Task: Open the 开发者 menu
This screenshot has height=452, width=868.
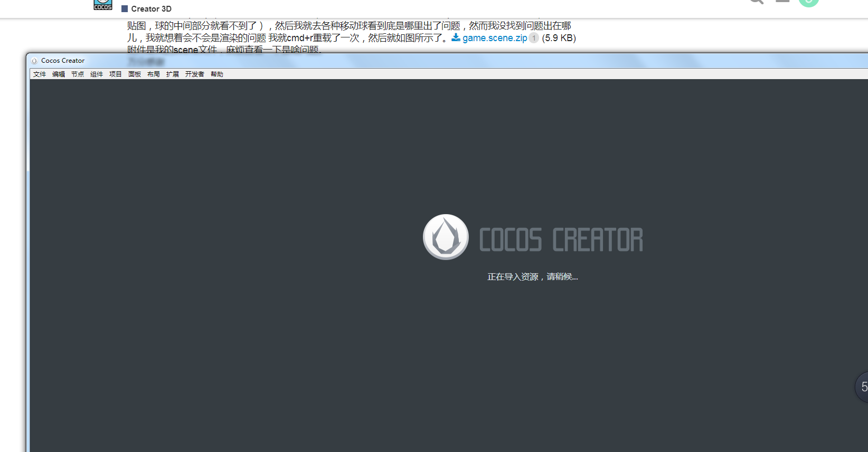Action: click(195, 74)
